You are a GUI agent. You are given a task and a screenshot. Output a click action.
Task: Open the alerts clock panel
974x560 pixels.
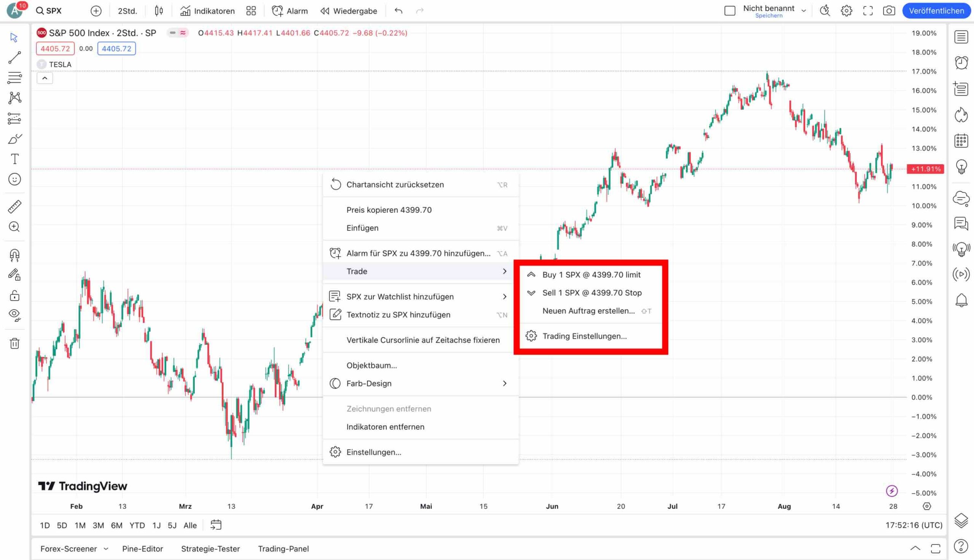[x=961, y=63]
